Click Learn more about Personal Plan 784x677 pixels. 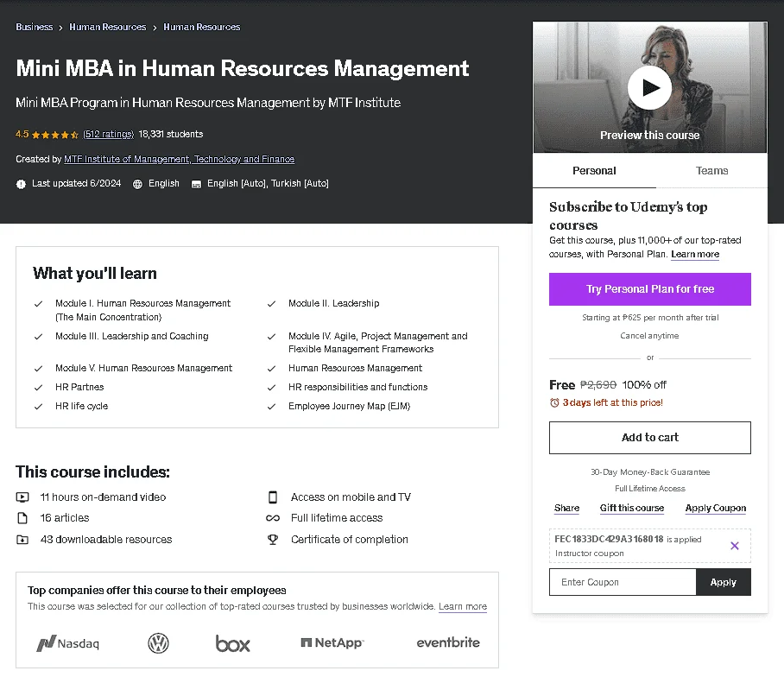pyautogui.click(x=695, y=254)
